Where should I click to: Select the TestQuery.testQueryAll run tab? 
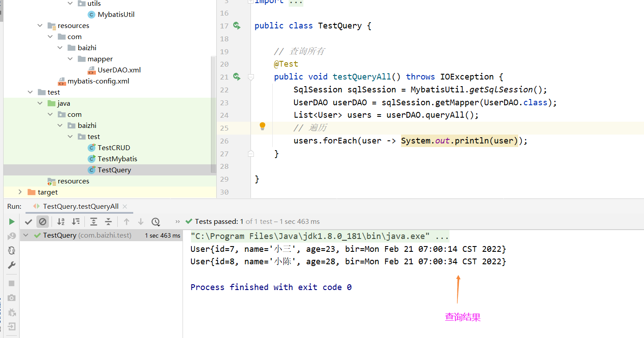pos(80,207)
